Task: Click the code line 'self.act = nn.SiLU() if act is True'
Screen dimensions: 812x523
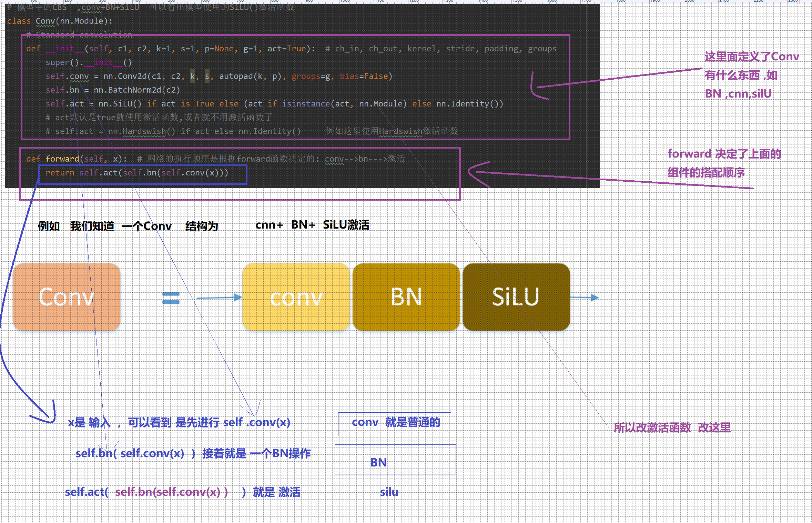Action: [x=274, y=104]
